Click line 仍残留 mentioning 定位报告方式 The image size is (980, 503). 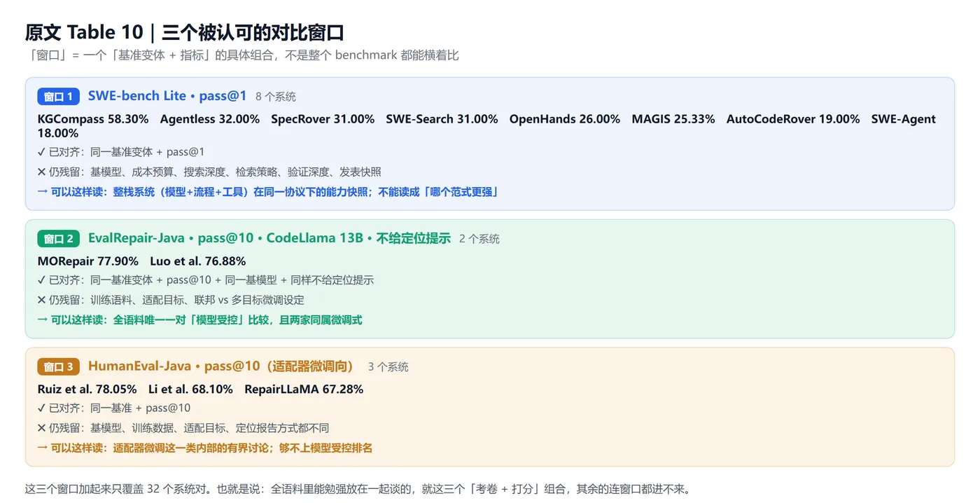coord(183,428)
